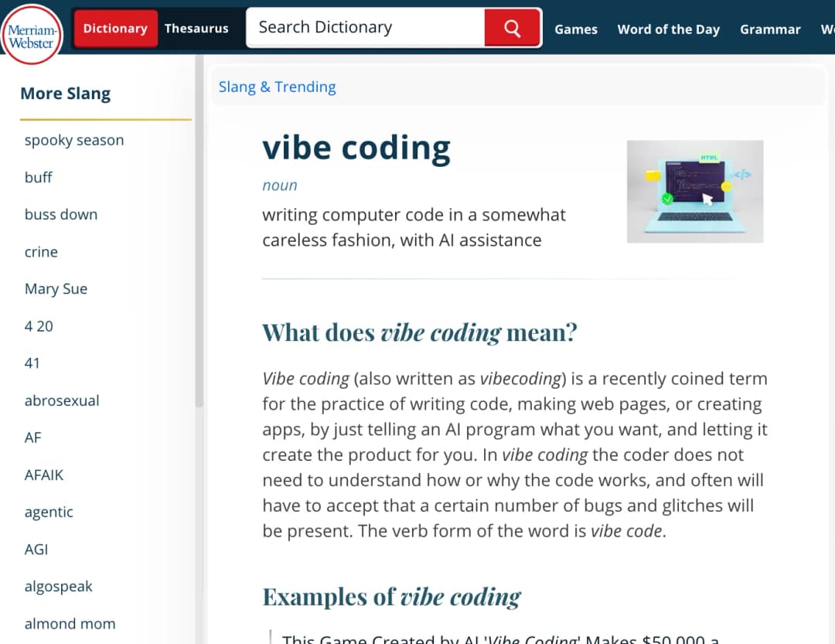
Task: Open the 4 20 slang entry
Action: (39, 326)
